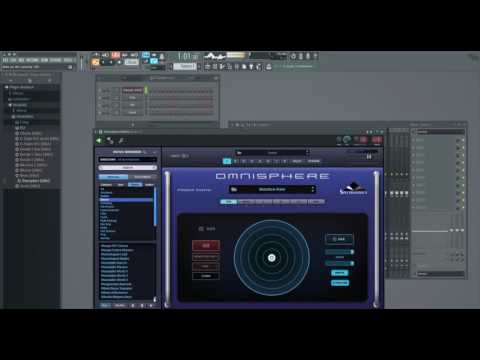Click the rightmost red button at plugin wrapper top

[x=377, y=140]
